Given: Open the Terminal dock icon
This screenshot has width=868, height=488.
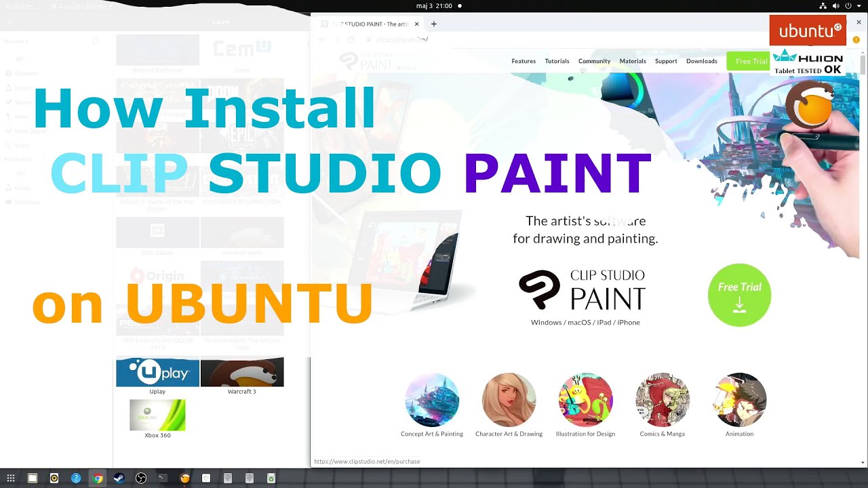Looking at the screenshot, I should pos(163,479).
